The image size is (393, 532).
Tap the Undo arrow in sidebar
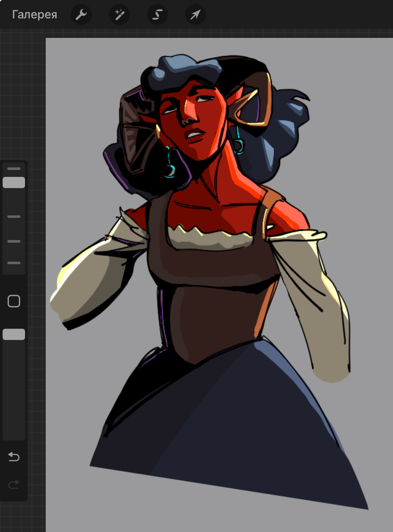click(x=14, y=457)
